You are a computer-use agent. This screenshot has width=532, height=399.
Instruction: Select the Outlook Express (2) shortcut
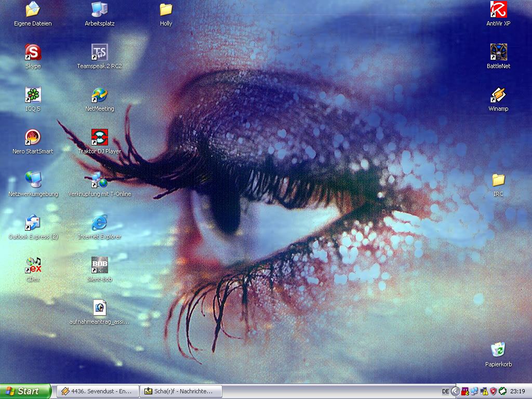(x=33, y=223)
